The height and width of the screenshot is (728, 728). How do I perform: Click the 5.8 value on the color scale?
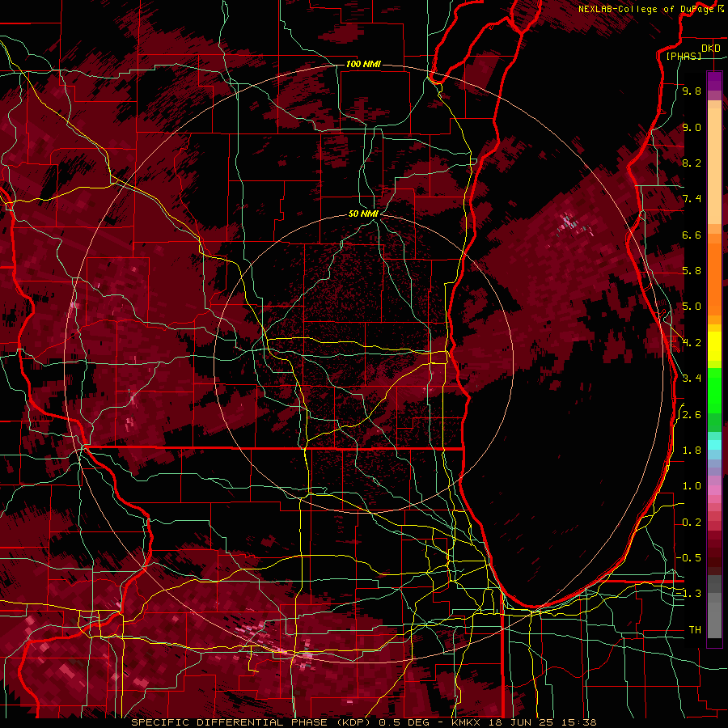click(692, 271)
